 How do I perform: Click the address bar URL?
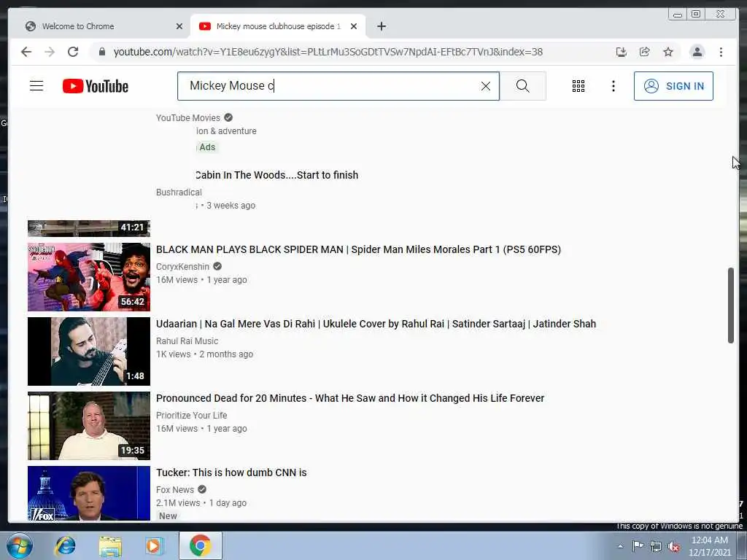[328, 52]
